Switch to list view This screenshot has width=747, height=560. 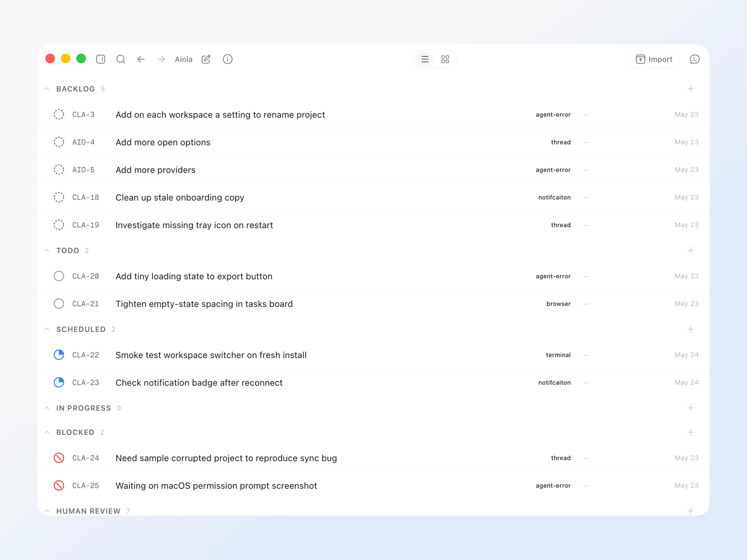point(425,59)
